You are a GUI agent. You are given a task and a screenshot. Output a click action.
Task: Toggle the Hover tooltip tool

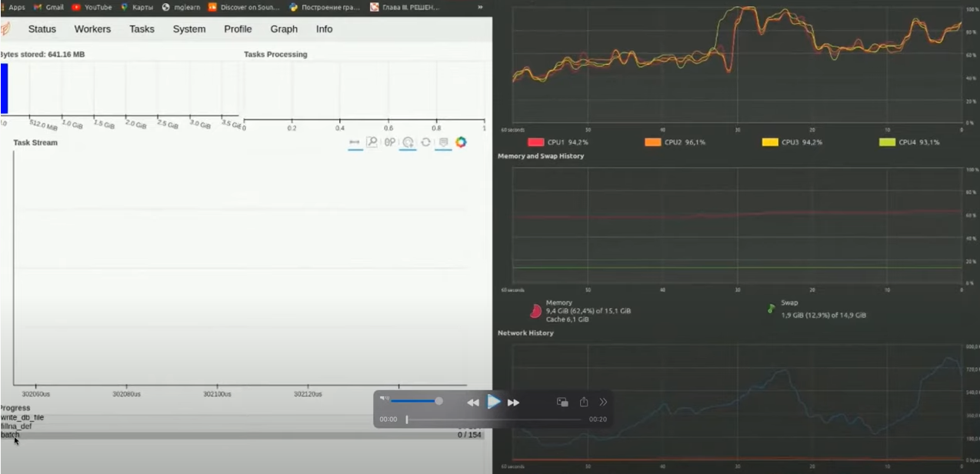(443, 142)
